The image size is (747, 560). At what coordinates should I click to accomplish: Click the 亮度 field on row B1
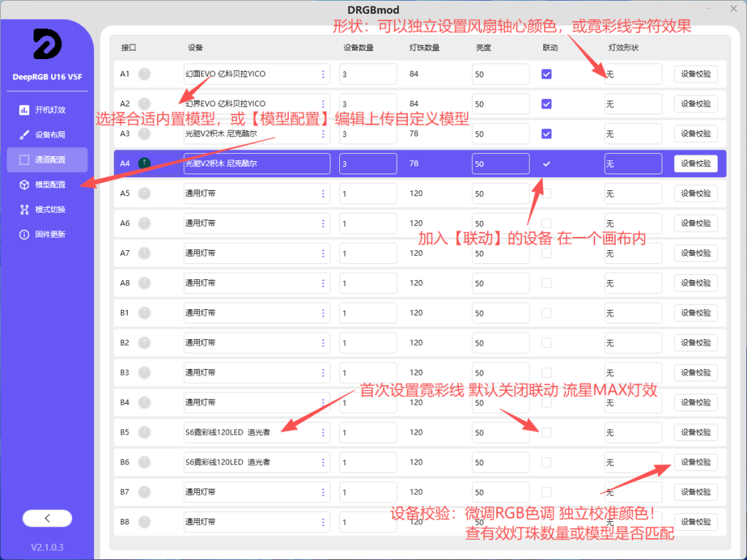click(500, 313)
